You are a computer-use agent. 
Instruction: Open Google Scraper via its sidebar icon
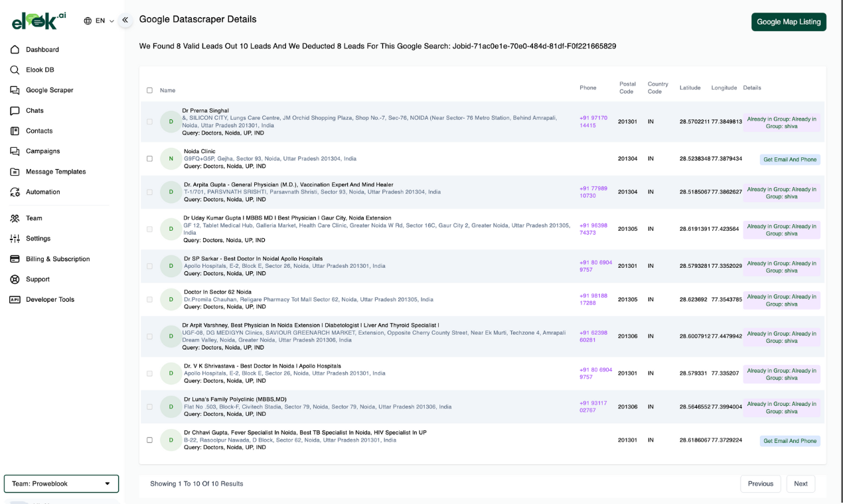click(15, 90)
